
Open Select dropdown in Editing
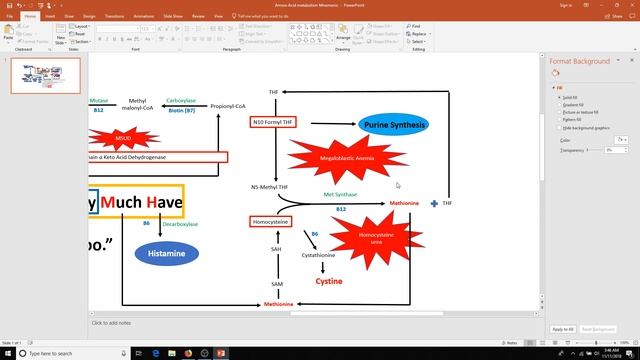click(416, 42)
